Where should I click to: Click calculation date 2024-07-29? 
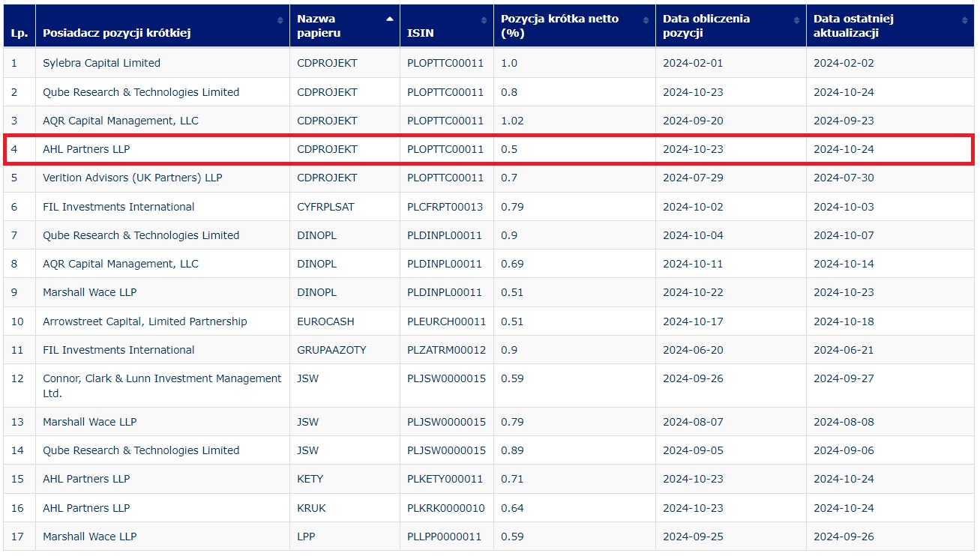(x=693, y=178)
